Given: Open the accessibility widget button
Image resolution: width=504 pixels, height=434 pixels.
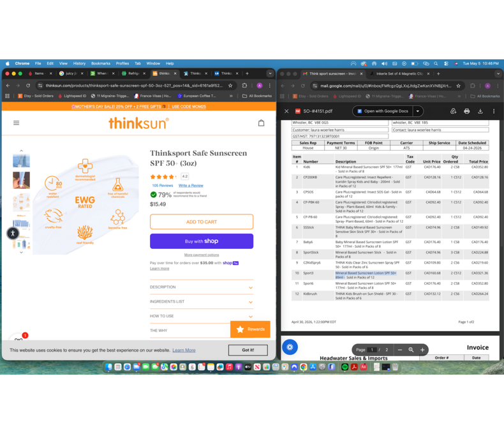Looking at the screenshot, I should (x=13, y=233).
